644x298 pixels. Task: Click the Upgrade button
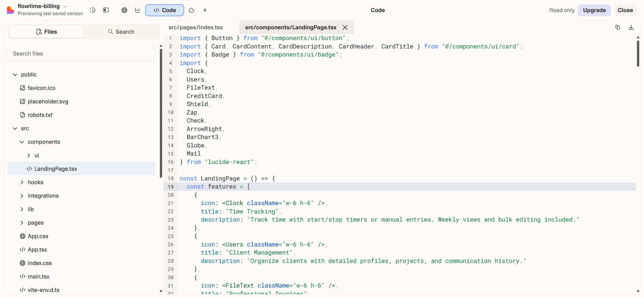(594, 10)
